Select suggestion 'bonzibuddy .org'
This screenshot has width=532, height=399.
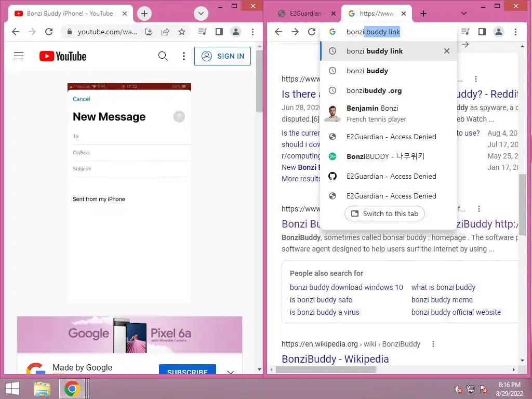tap(389, 90)
